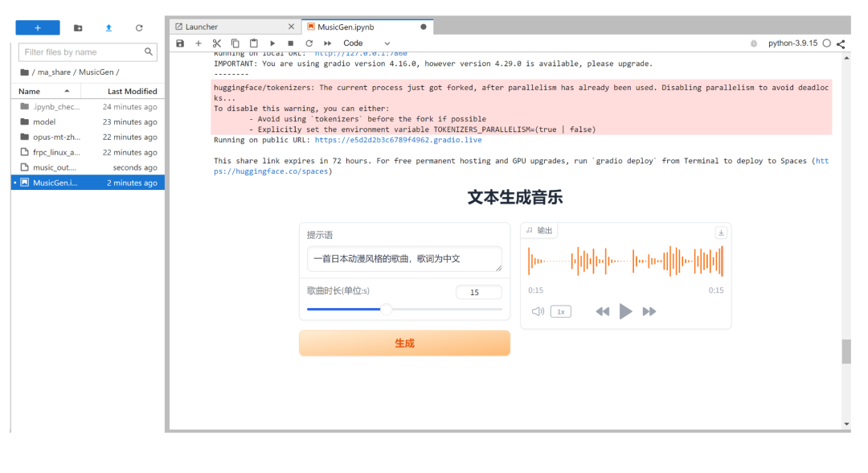
Task: Adjust volume with the speaker icon
Action: [538, 311]
